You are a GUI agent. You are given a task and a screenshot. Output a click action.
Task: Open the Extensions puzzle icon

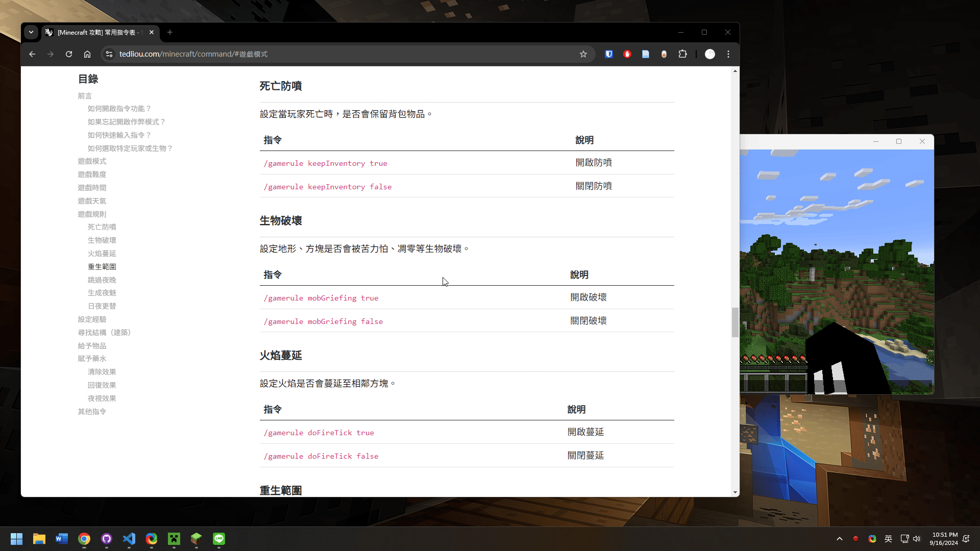(x=682, y=54)
